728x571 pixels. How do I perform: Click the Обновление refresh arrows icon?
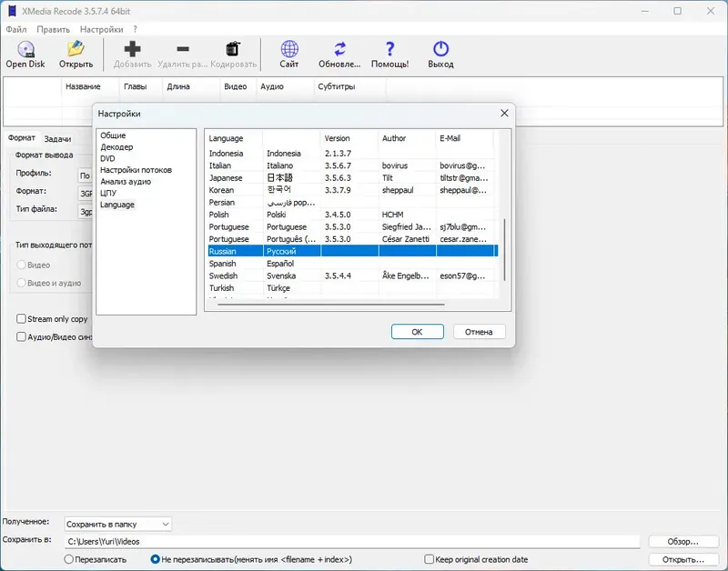(x=339, y=49)
